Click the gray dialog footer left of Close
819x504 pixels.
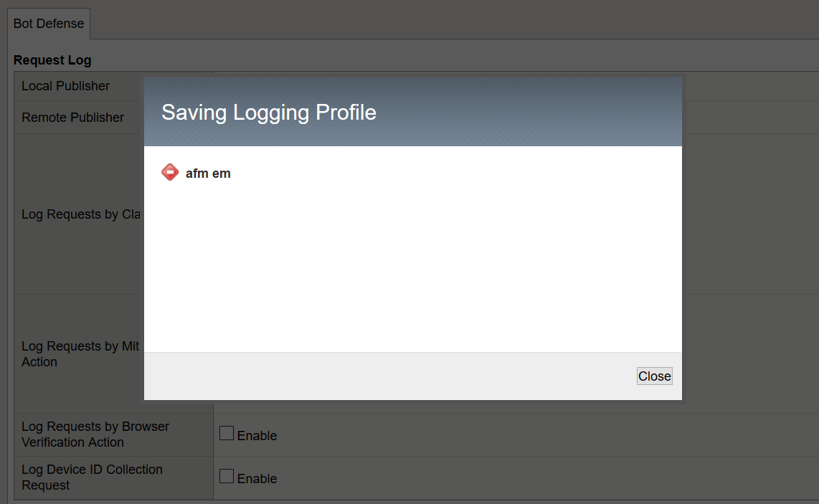tap(387, 376)
